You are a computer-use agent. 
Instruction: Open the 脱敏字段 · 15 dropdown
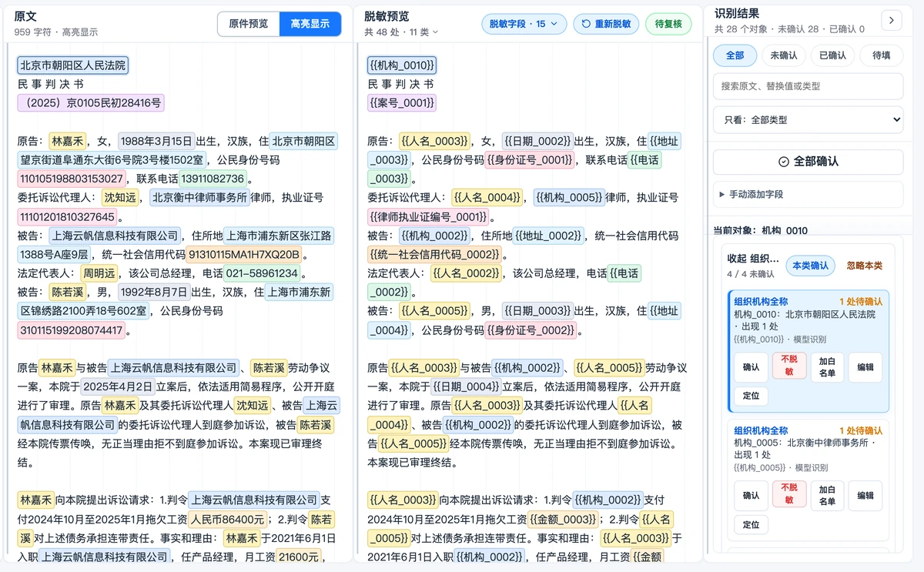(522, 24)
